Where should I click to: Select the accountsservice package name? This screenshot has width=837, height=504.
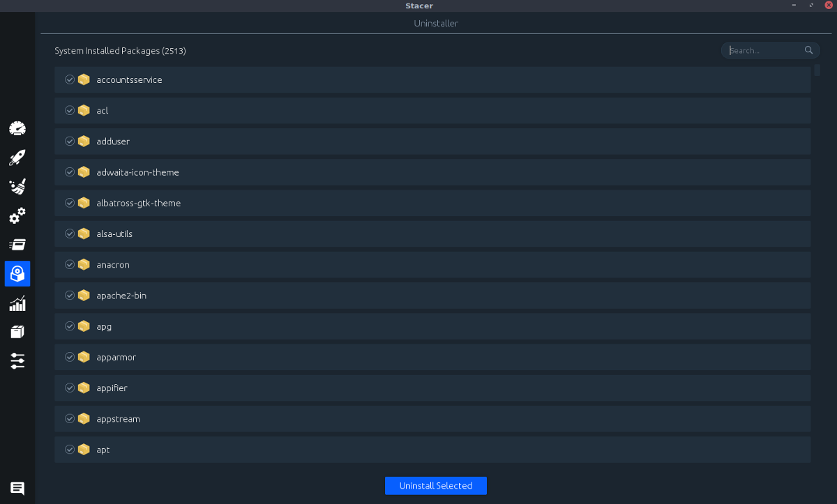tap(130, 80)
